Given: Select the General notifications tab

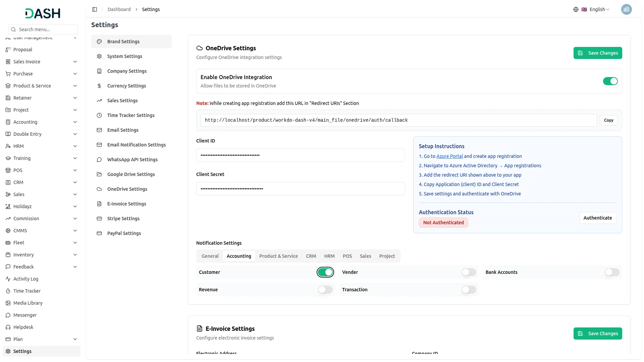Looking at the screenshot, I should [x=210, y=256].
